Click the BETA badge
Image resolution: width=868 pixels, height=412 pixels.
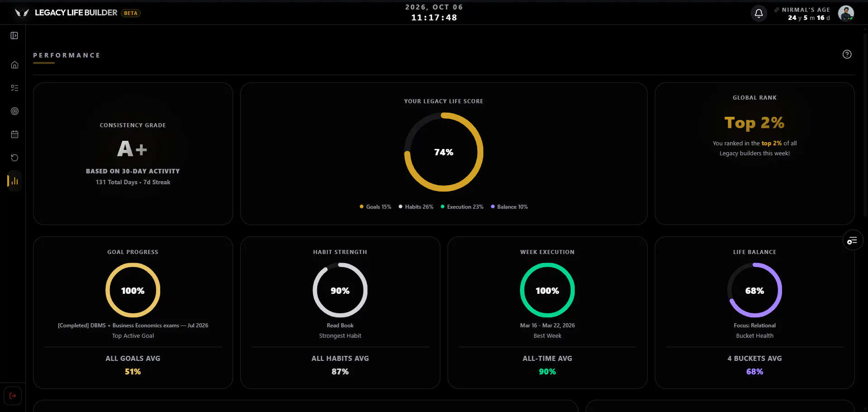131,13
